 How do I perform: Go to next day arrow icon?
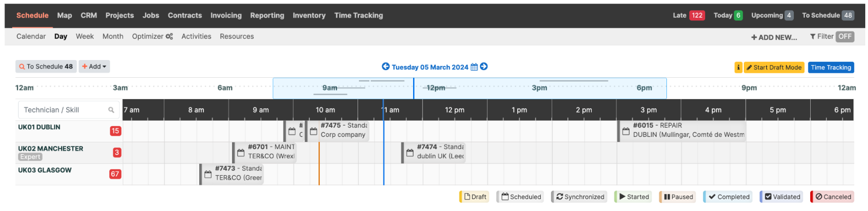click(484, 66)
